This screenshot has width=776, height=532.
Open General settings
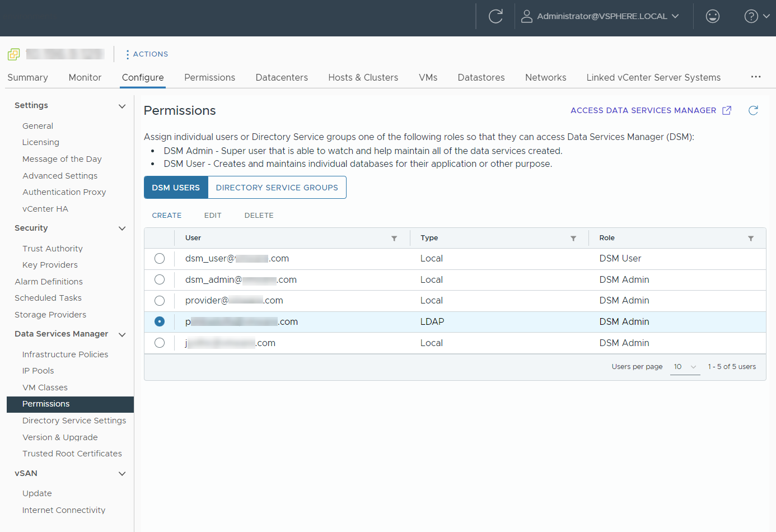[x=38, y=126]
